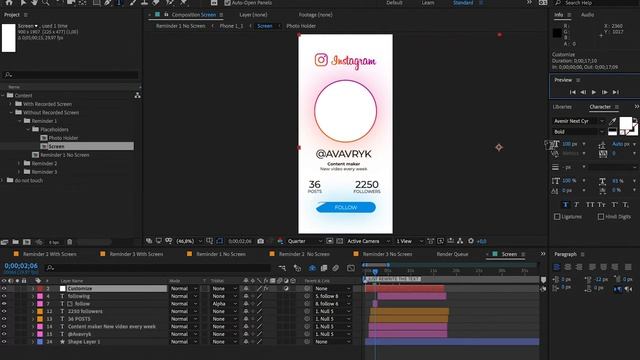Click the current time indicator on timeline ruler

click(375, 271)
